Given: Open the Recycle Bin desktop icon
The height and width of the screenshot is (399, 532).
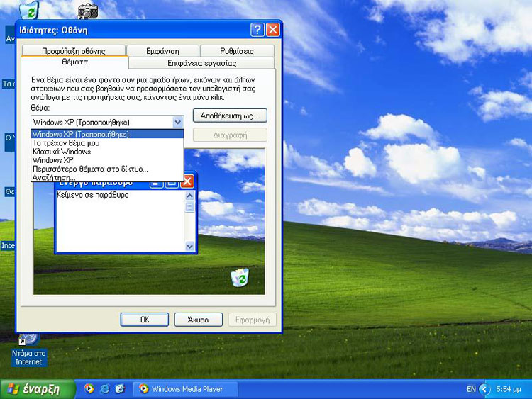Looking at the screenshot, I should pyautogui.click(x=30, y=10).
